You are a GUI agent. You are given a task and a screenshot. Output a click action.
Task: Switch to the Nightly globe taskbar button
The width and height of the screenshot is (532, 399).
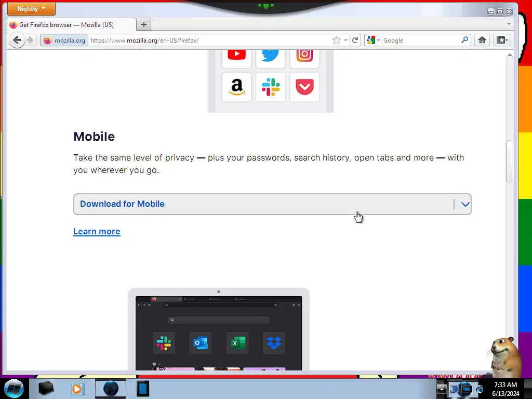point(111,389)
